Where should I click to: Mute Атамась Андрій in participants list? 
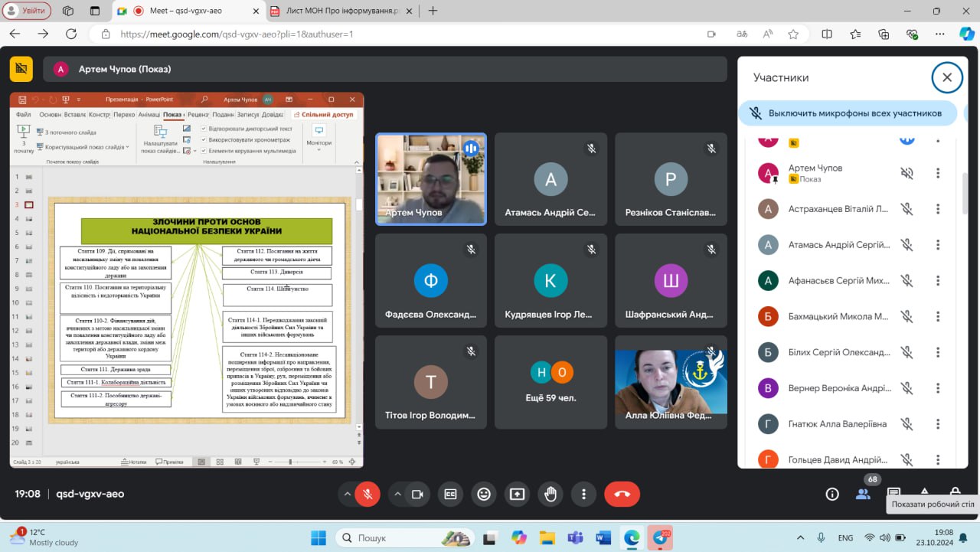tap(906, 245)
